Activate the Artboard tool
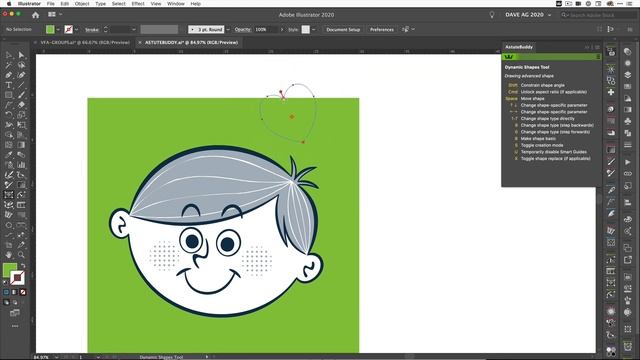The width and height of the screenshot is (640, 360). (9, 245)
